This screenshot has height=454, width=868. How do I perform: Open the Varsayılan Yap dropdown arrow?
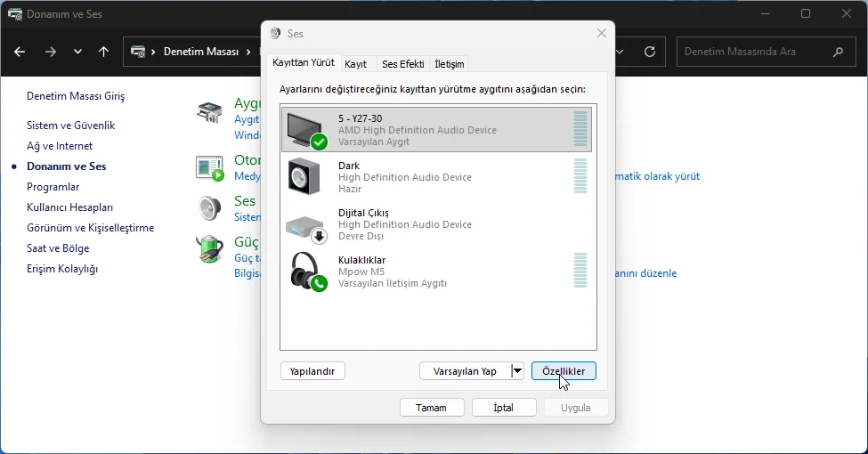point(517,371)
